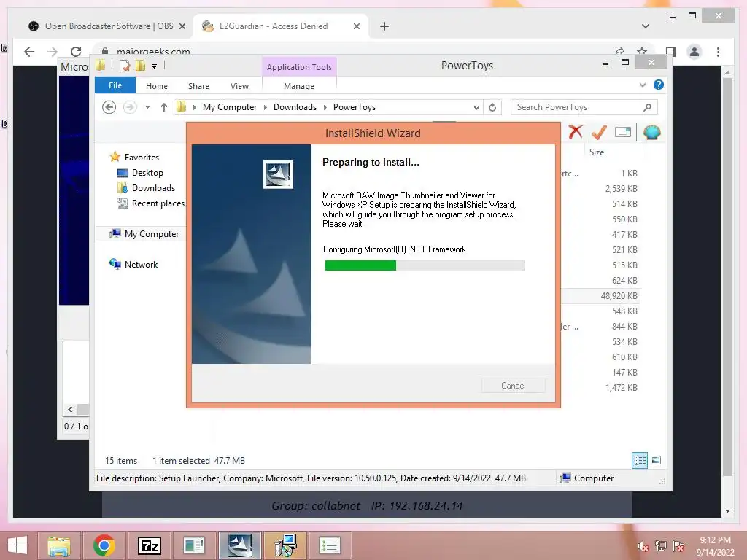The height and width of the screenshot is (560, 747).
Task: Close the OBS Chrome tab
Action: pyautogui.click(x=182, y=26)
